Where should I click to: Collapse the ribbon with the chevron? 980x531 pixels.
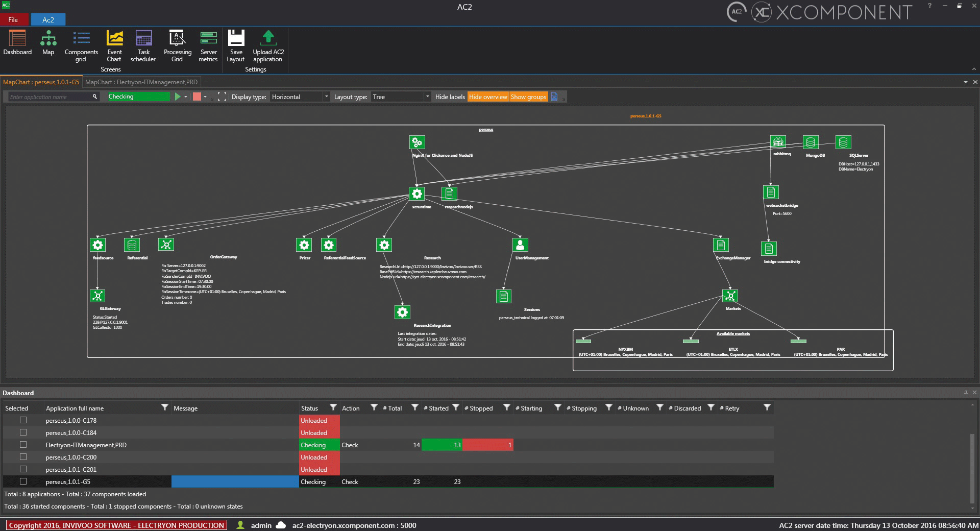(974, 69)
